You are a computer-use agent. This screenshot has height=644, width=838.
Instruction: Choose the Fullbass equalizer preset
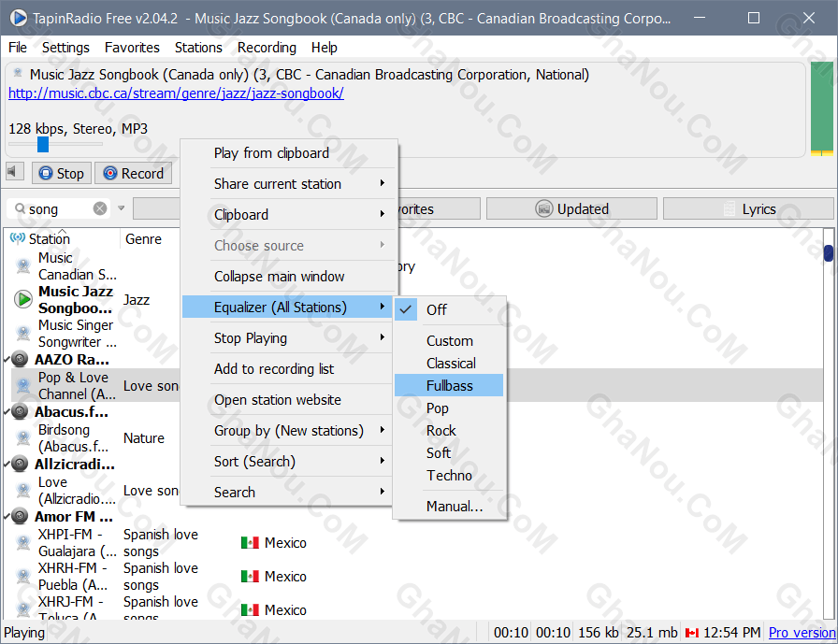449,385
